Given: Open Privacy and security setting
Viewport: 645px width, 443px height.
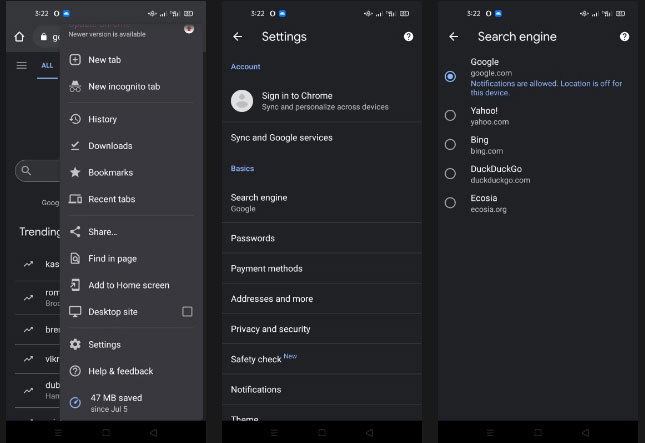Looking at the screenshot, I should coord(322,329).
